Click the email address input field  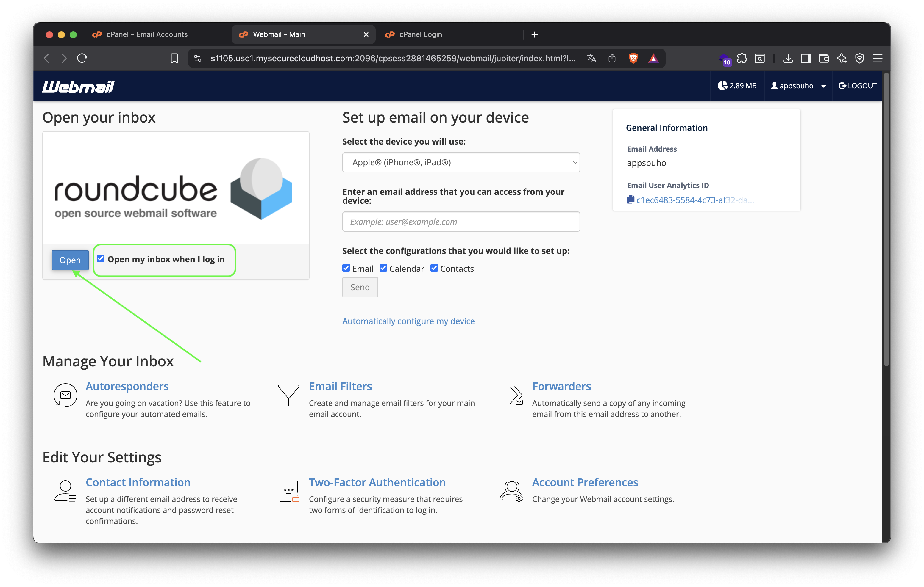pyautogui.click(x=461, y=222)
